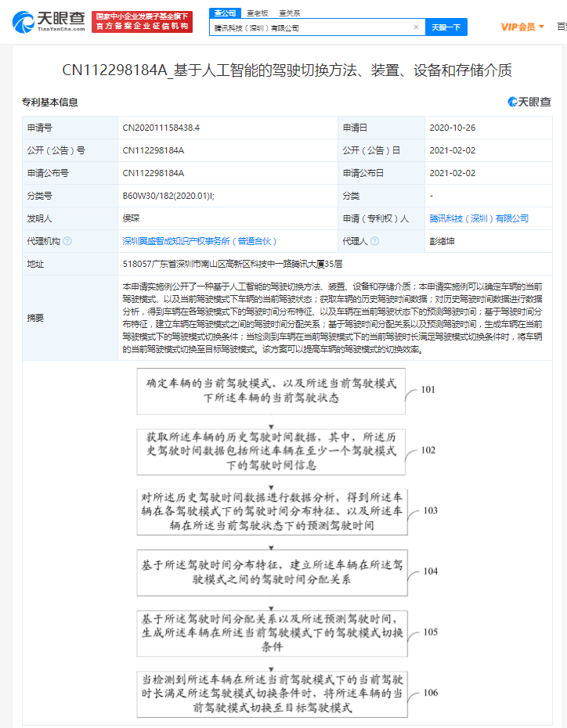This screenshot has width=567, height=728.
Task: Select application date 2020-10-26
Action: 453,128
